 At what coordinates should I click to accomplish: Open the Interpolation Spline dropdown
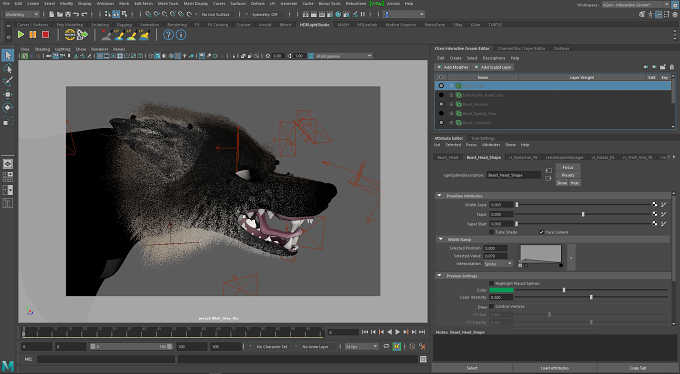pyautogui.click(x=498, y=264)
